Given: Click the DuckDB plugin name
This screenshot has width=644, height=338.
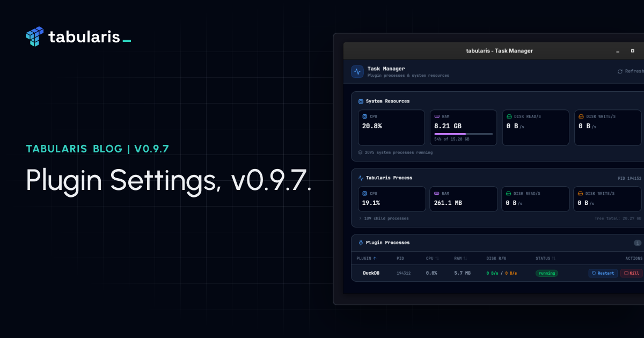Looking at the screenshot, I should coord(371,273).
